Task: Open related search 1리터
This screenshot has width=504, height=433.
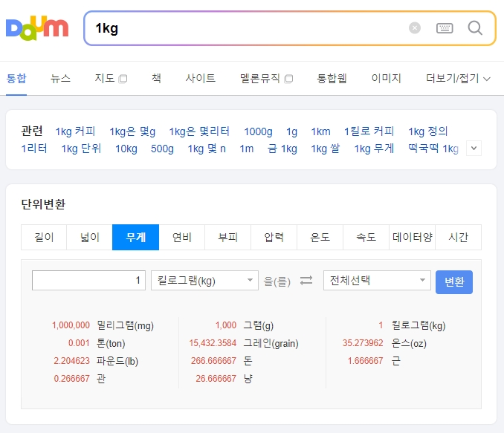Action: [x=34, y=149]
